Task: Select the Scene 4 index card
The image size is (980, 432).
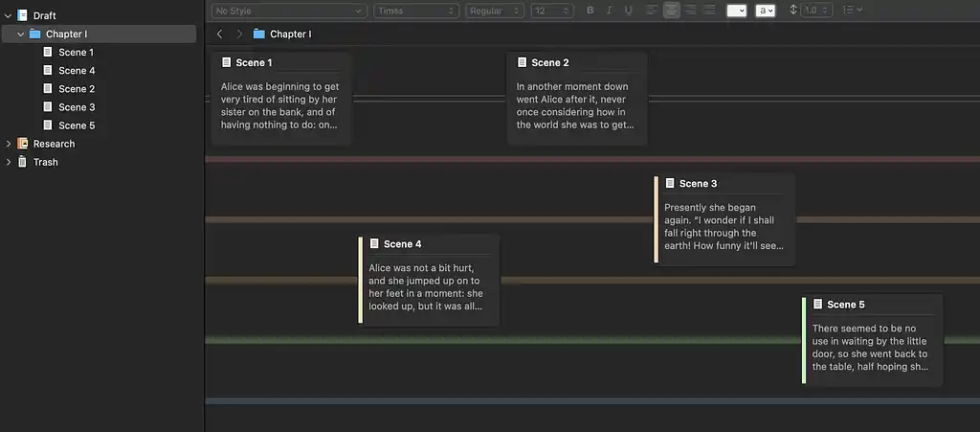Action: (x=430, y=280)
